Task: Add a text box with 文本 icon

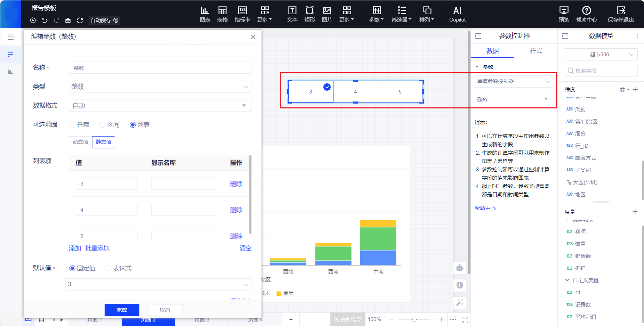Action: [x=292, y=14]
